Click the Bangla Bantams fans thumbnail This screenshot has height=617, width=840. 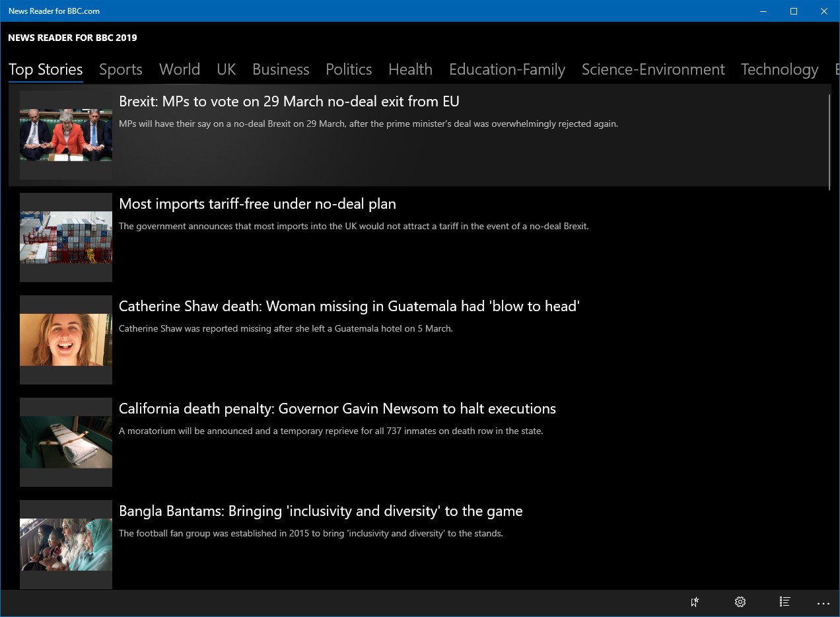66,544
